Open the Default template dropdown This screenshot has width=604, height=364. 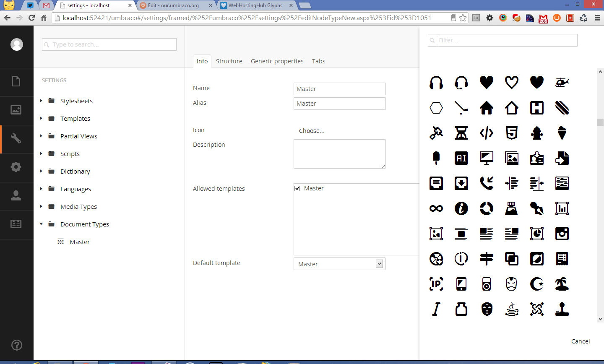(339, 264)
